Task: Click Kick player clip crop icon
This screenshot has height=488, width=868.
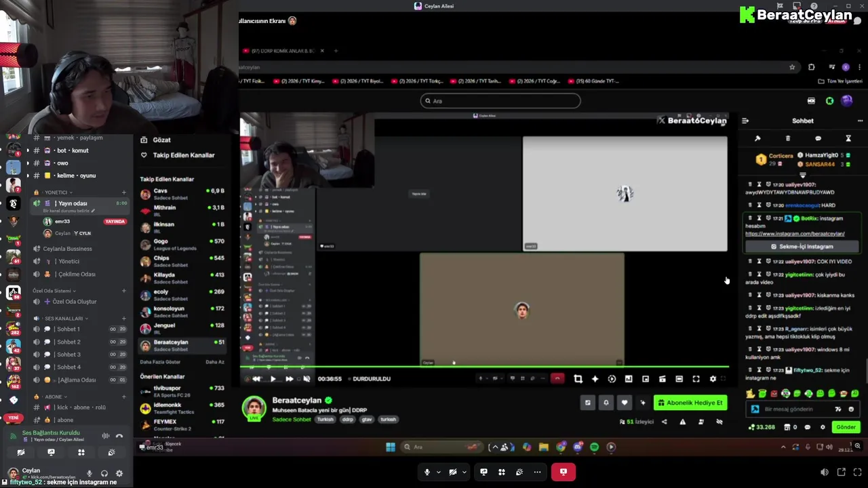Action: pos(578,379)
